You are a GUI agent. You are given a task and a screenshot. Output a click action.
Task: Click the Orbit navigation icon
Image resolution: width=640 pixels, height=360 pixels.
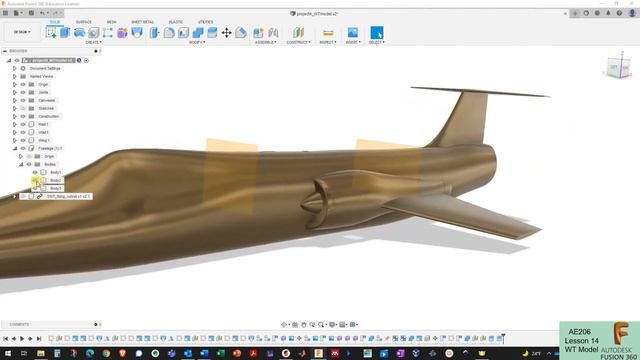[284, 324]
